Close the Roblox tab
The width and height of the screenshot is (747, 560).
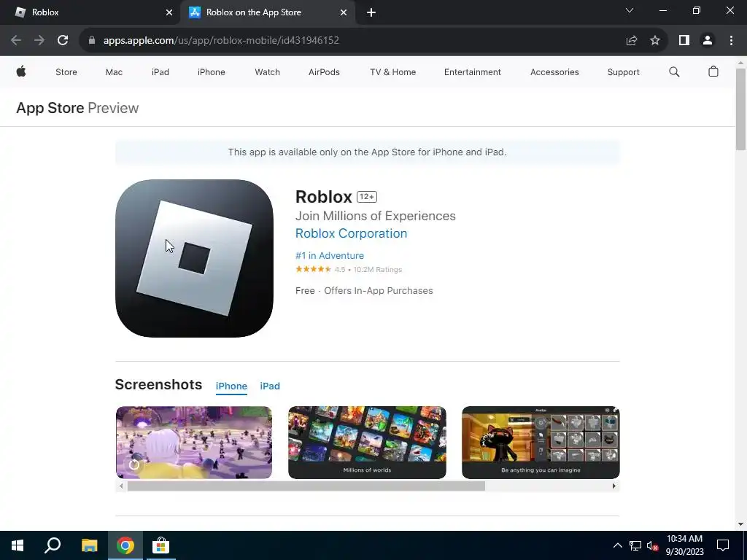click(169, 12)
